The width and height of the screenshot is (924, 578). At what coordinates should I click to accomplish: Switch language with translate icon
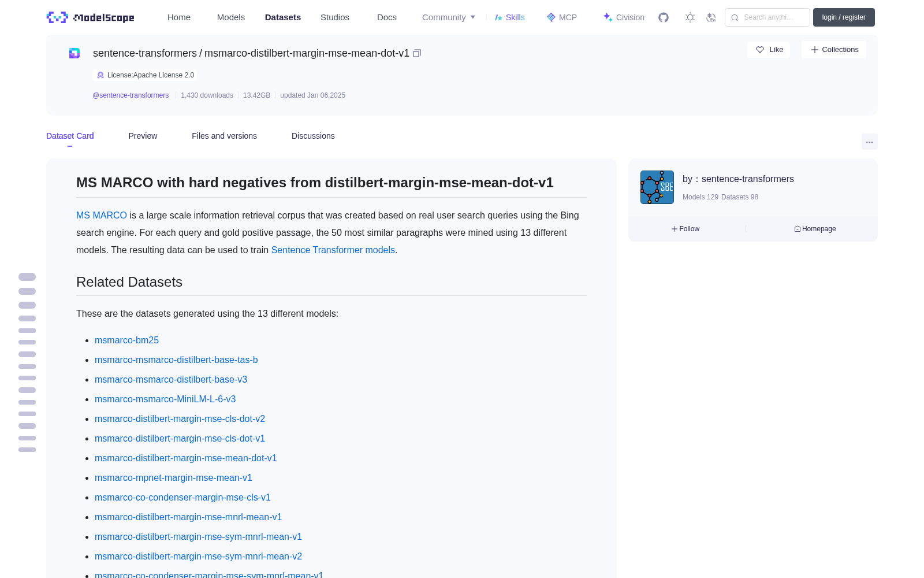coord(711,17)
